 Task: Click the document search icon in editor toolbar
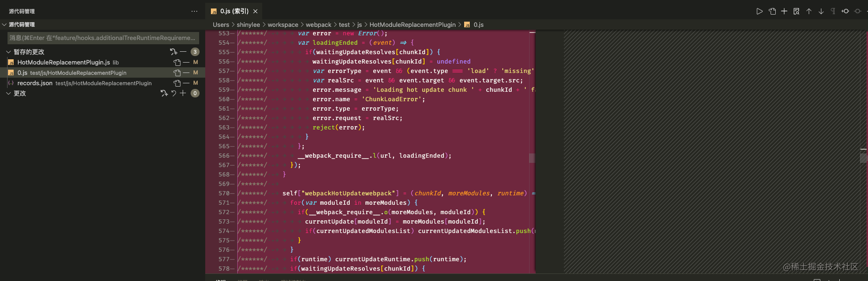pos(796,11)
